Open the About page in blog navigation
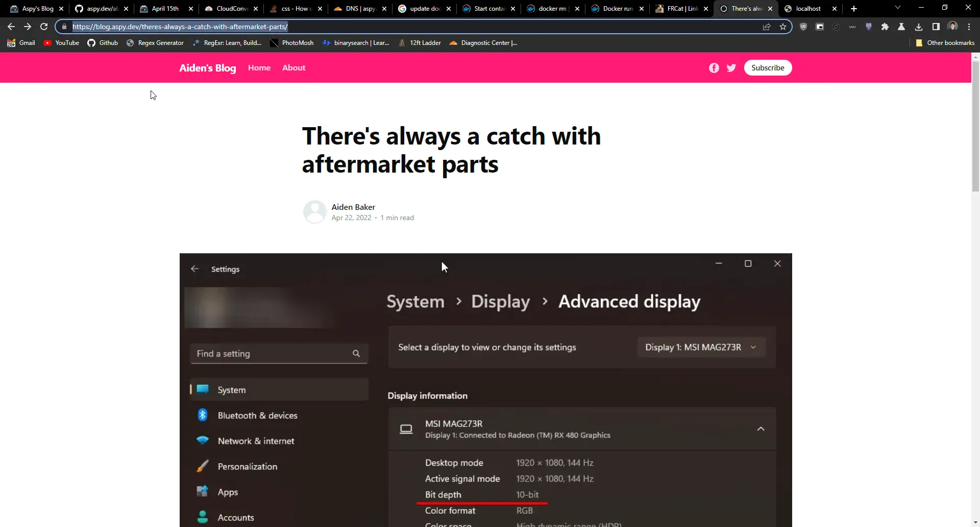The width and height of the screenshot is (980, 527). (293, 67)
